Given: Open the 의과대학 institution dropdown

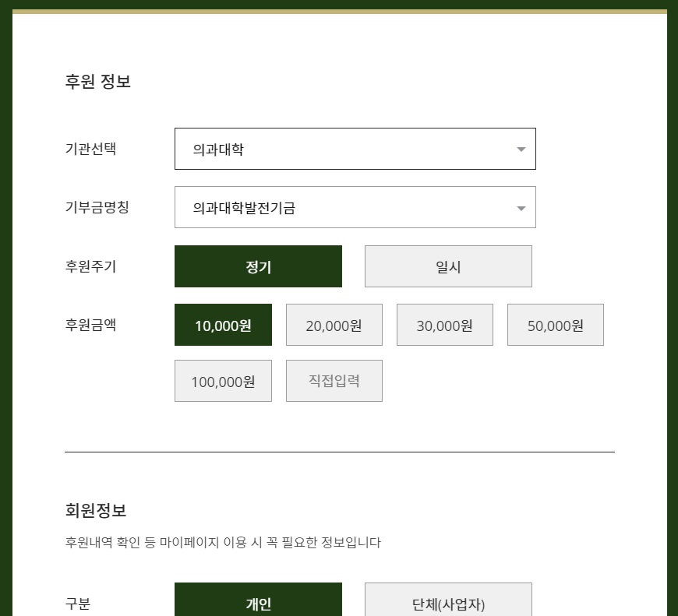Looking at the screenshot, I should (355, 149).
